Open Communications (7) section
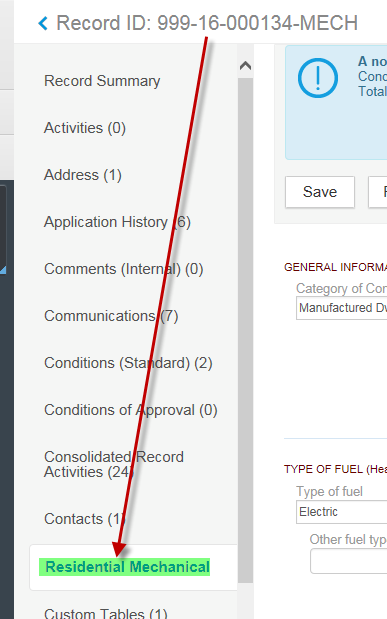This screenshot has height=619, width=387. 111,316
